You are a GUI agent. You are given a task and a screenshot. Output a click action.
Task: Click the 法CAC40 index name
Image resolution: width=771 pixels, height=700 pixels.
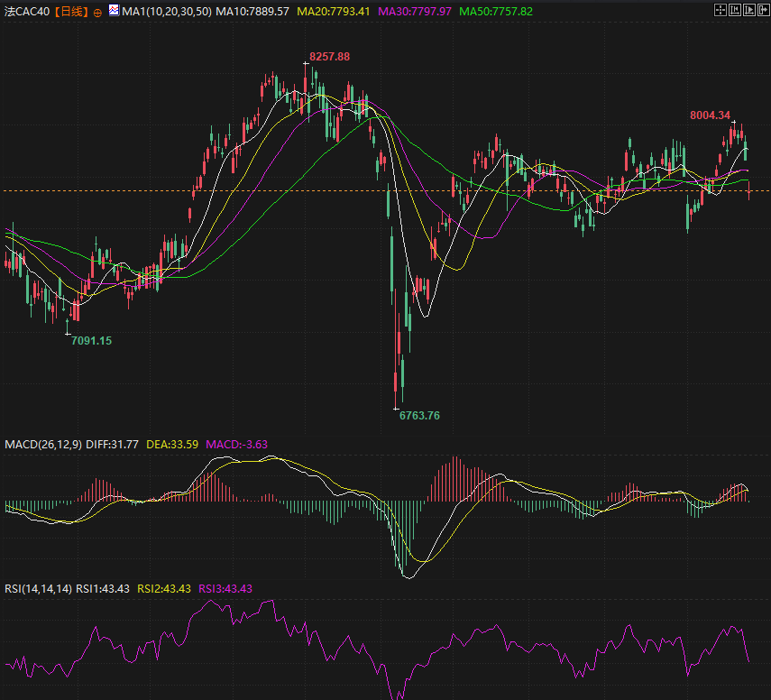(x=27, y=12)
